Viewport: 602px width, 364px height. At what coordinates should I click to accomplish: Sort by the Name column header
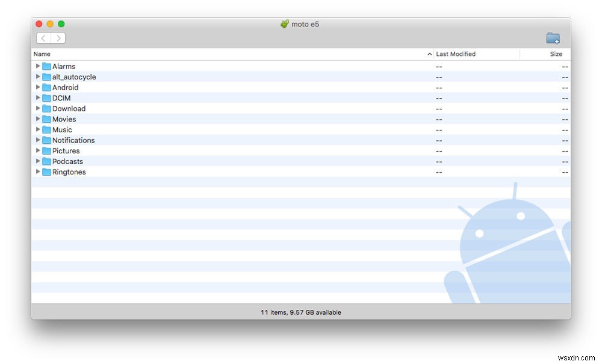pyautogui.click(x=232, y=54)
